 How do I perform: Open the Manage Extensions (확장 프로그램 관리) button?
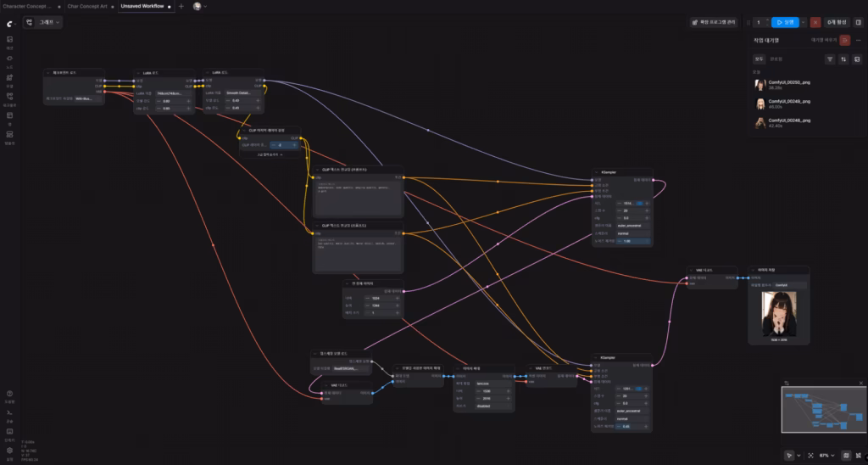713,22
